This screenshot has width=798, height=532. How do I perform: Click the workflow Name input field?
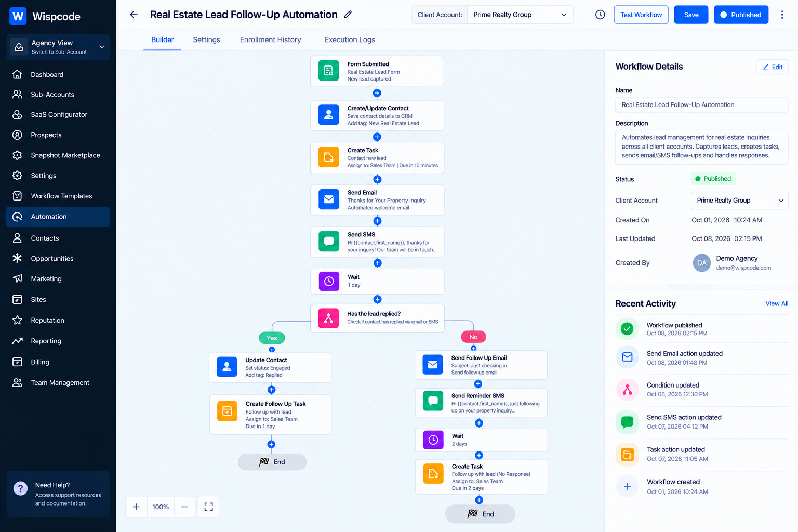pos(701,105)
